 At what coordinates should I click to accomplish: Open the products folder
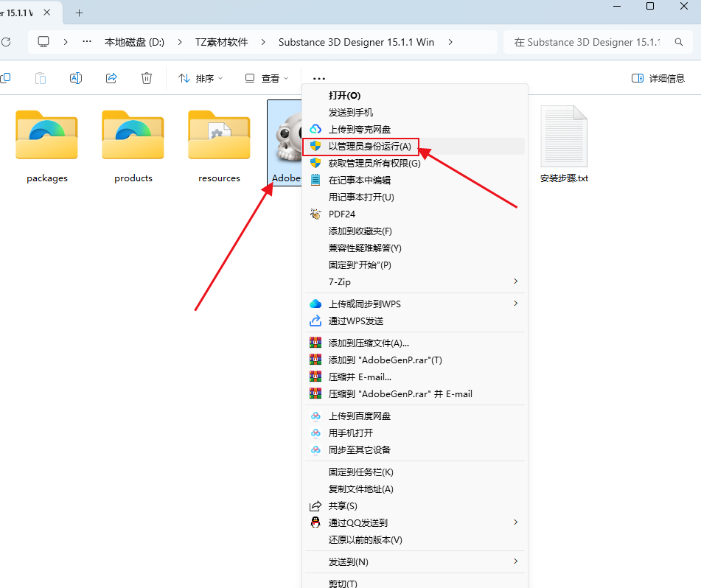[133, 145]
